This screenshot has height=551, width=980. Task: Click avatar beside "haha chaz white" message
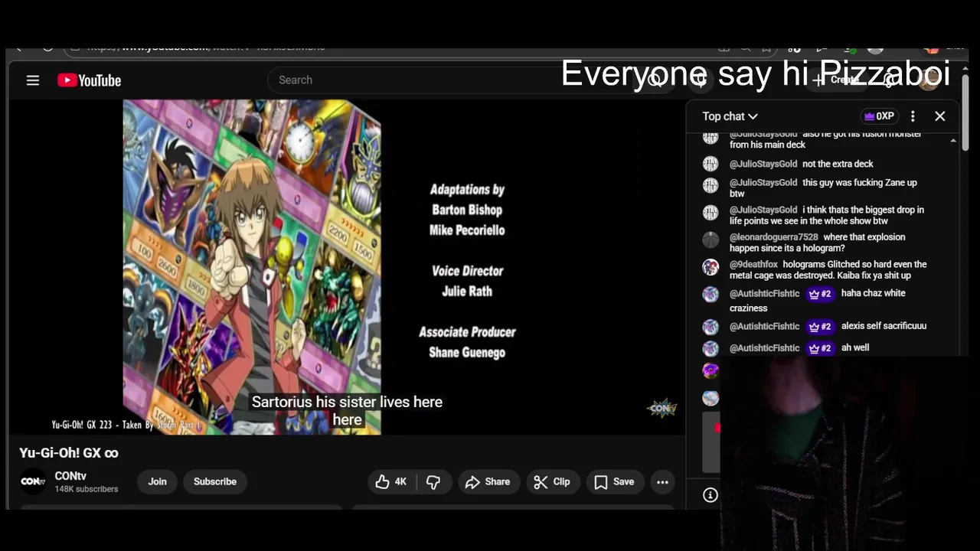tap(710, 295)
